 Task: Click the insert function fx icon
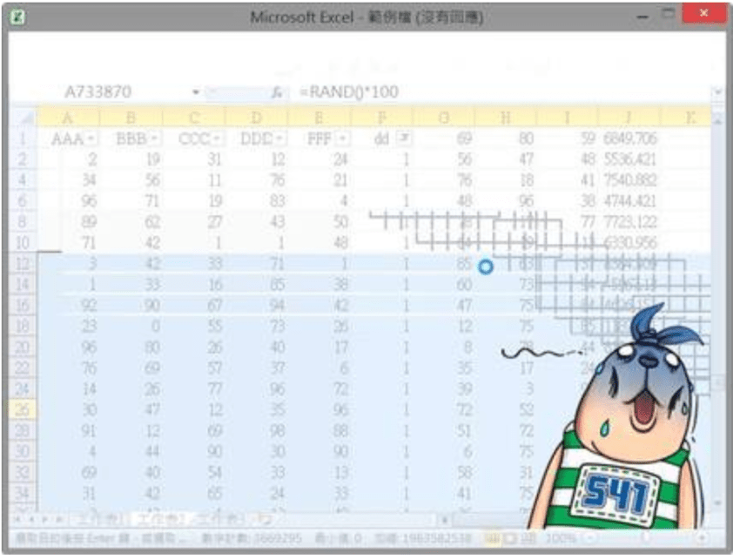(276, 92)
